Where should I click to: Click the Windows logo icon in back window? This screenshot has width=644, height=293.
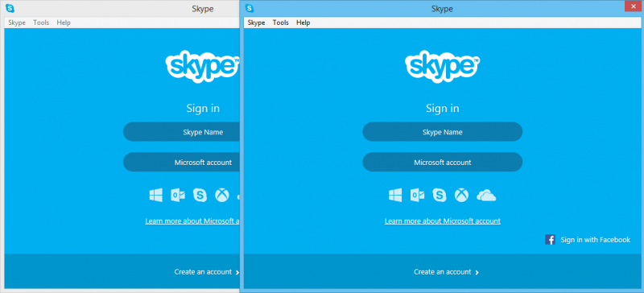(x=155, y=195)
